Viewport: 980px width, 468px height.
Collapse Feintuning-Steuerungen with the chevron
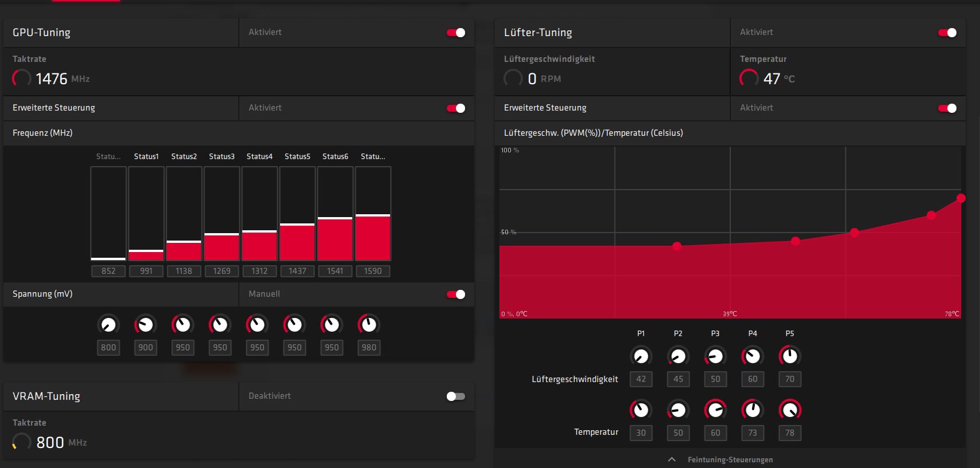point(672,459)
